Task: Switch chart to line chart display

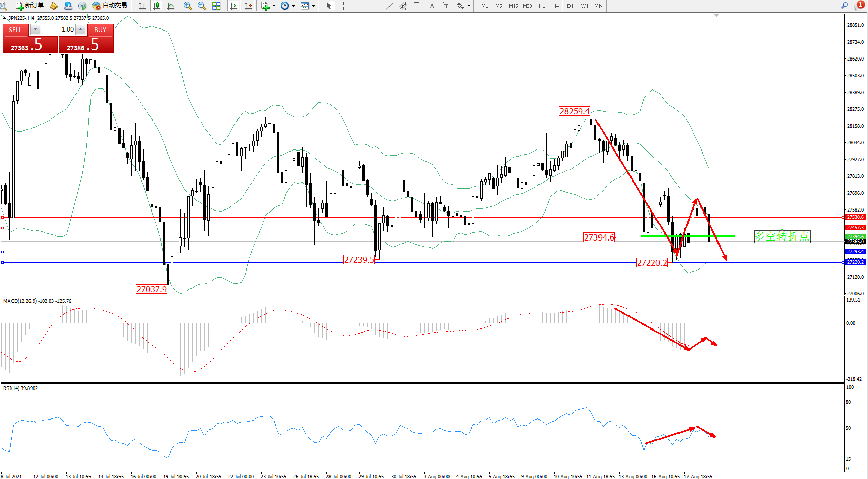Action: (171, 6)
